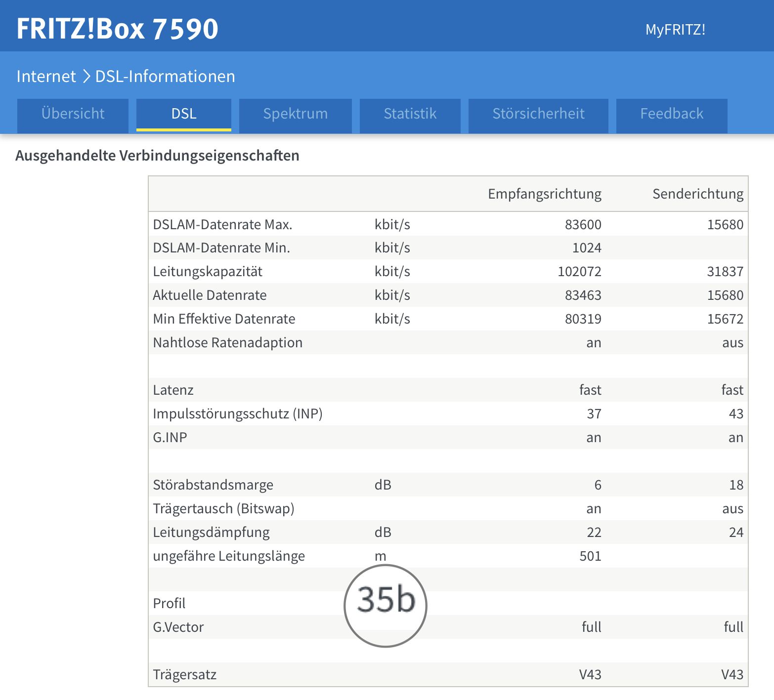Switch to the Feedback tab

(x=671, y=114)
